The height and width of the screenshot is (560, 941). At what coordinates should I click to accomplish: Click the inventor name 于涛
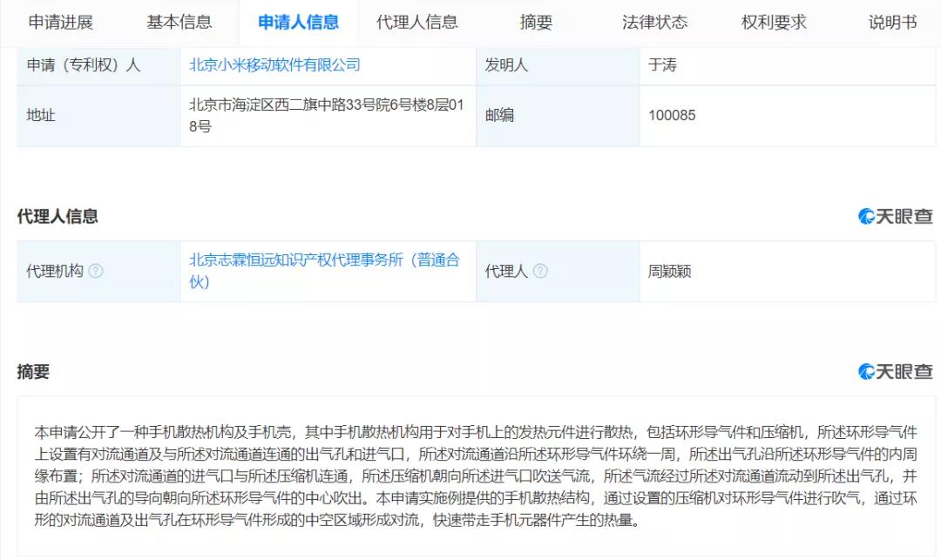click(662, 64)
